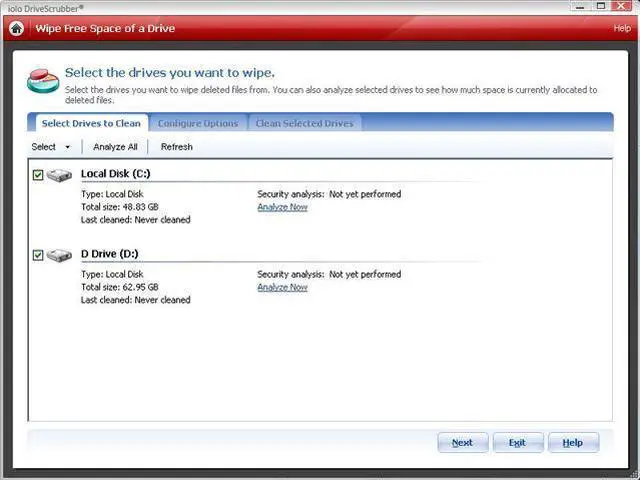Switch to Select Drives to Clean tab

pos(91,123)
